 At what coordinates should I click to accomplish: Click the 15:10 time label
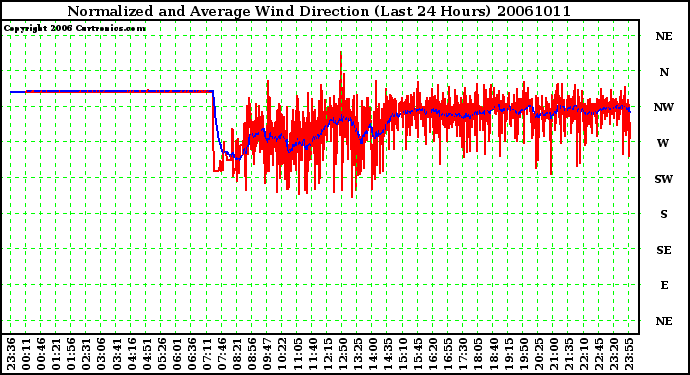click(403, 354)
